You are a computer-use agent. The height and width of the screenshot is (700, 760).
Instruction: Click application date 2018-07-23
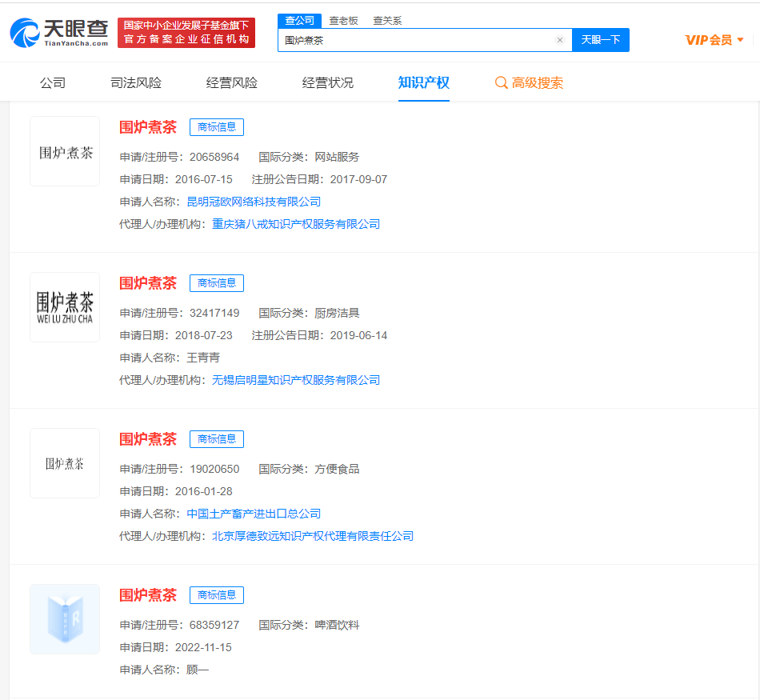(203, 336)
